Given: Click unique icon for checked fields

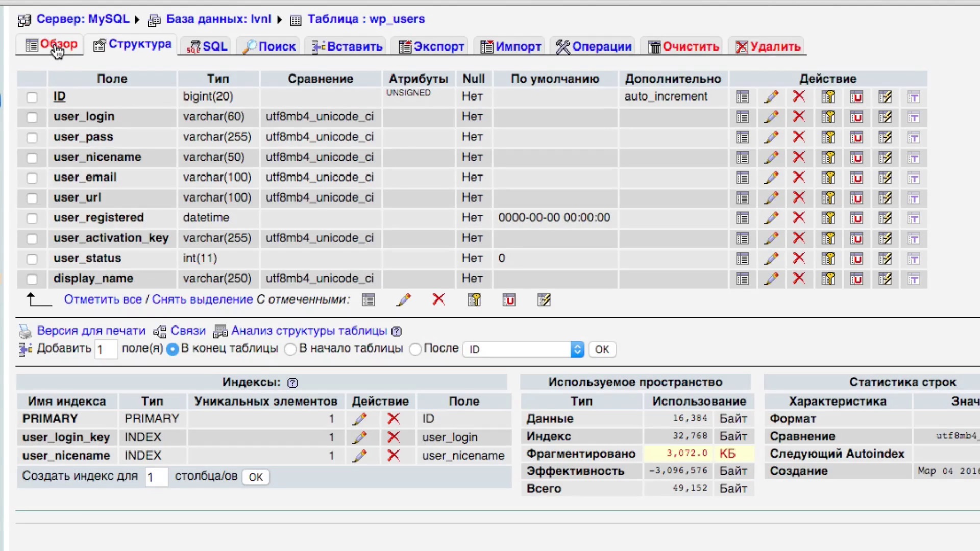Looking at the screenshot, I should click(x=509, y=300).
